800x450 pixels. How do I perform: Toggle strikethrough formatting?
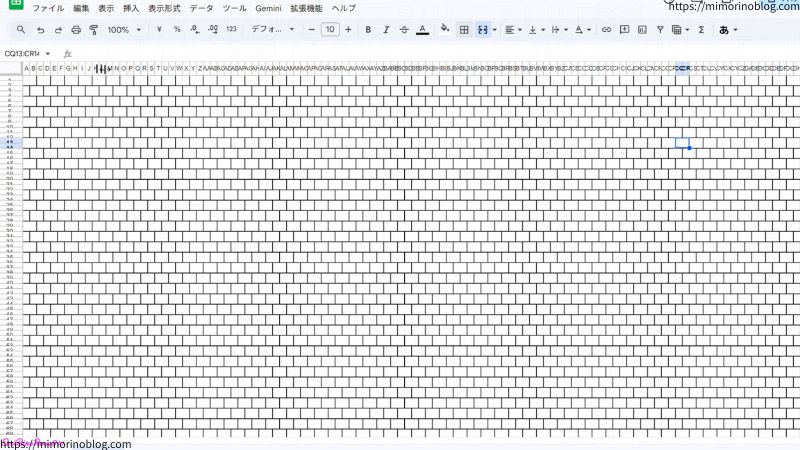[x=404, y=30]
